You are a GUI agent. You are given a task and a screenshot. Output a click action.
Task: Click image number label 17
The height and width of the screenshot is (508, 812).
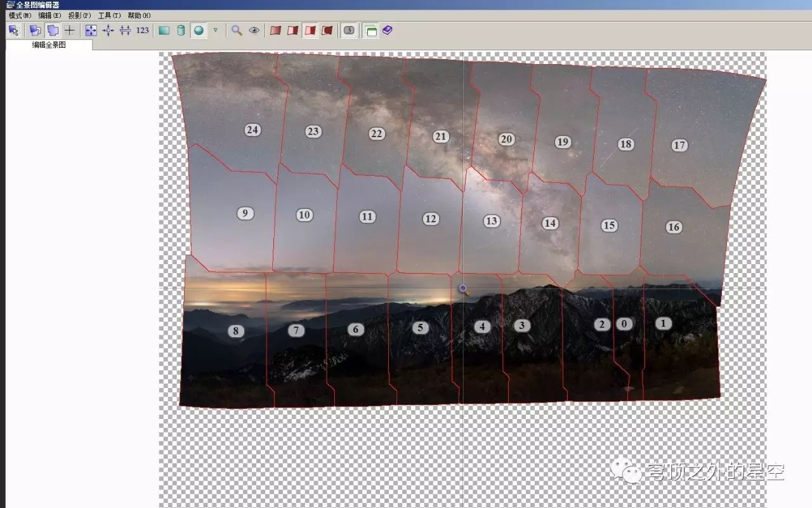coord(679,145)
